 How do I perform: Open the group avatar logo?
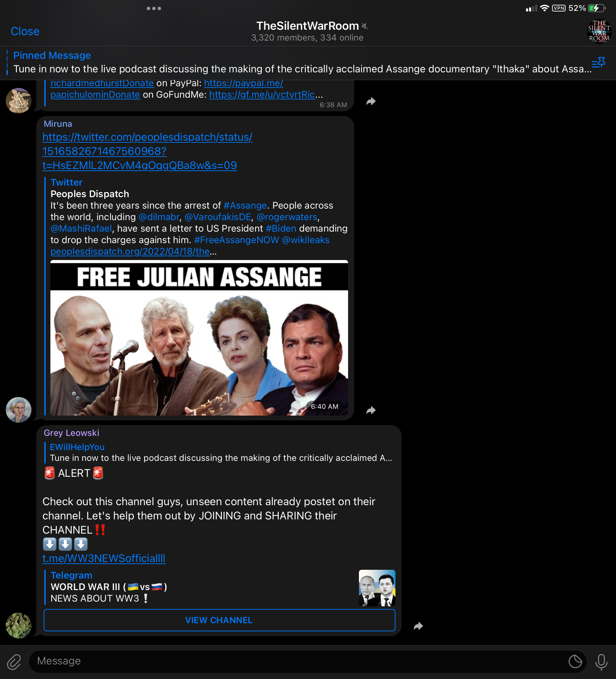599,31
